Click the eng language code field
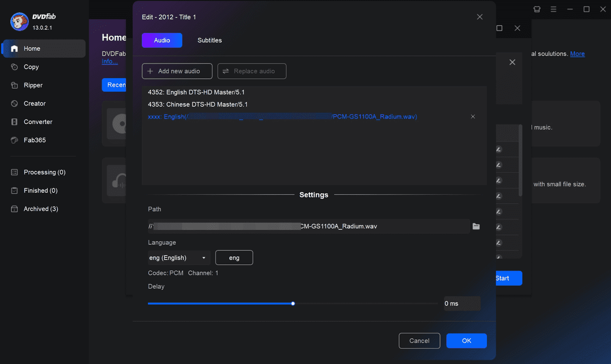611x364 pixels. (234, 258)
